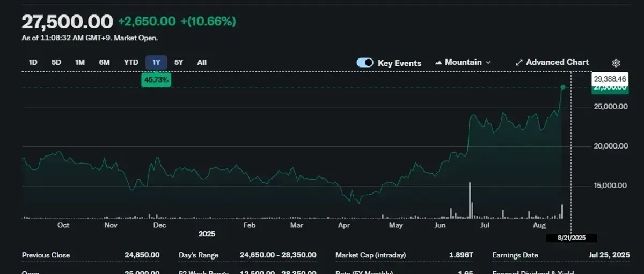Click the +(10.66%) percent change
The width and height of the screenshot is (644, 274).
point(208,21)
